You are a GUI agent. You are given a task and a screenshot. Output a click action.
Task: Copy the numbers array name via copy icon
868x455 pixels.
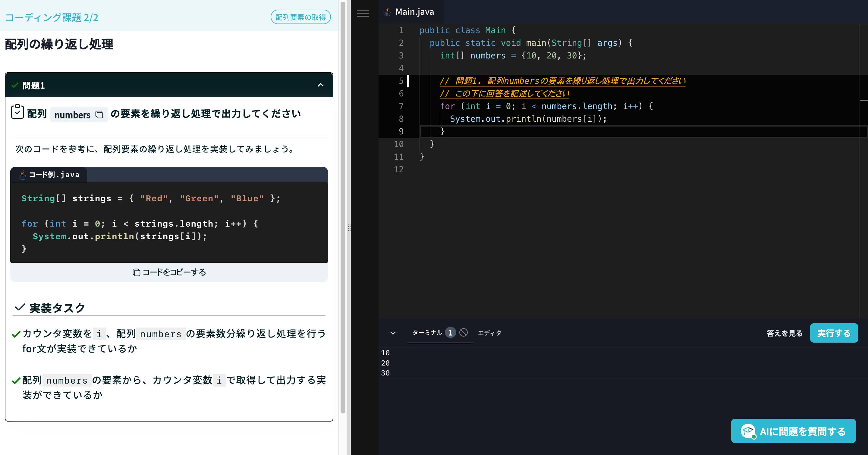point(99,115)
